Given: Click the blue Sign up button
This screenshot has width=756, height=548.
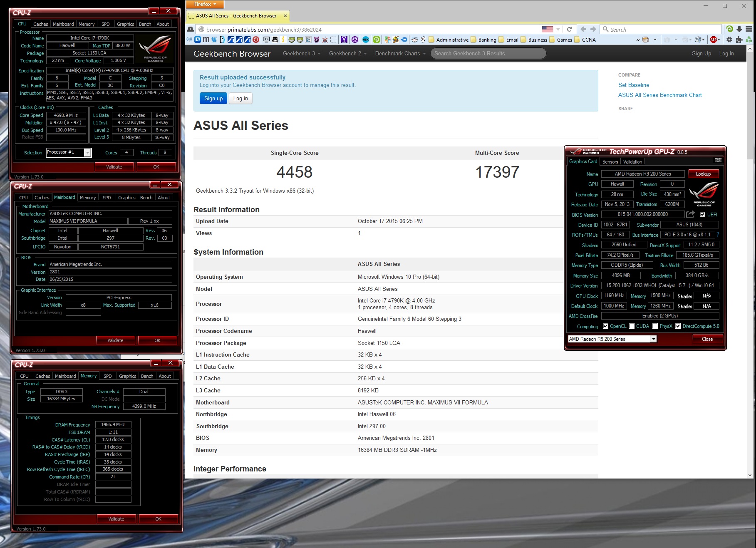Looking at the screenshot, I should point(213,98).
